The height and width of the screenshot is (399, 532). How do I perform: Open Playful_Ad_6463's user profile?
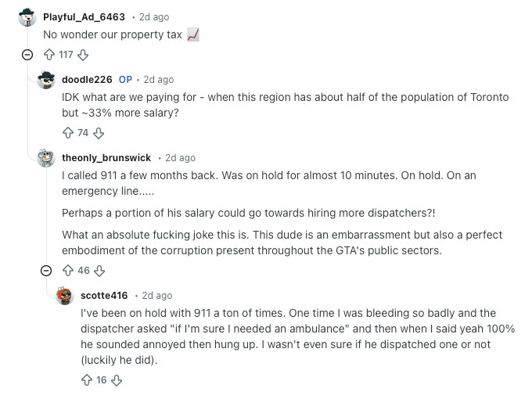coord(84,16)
